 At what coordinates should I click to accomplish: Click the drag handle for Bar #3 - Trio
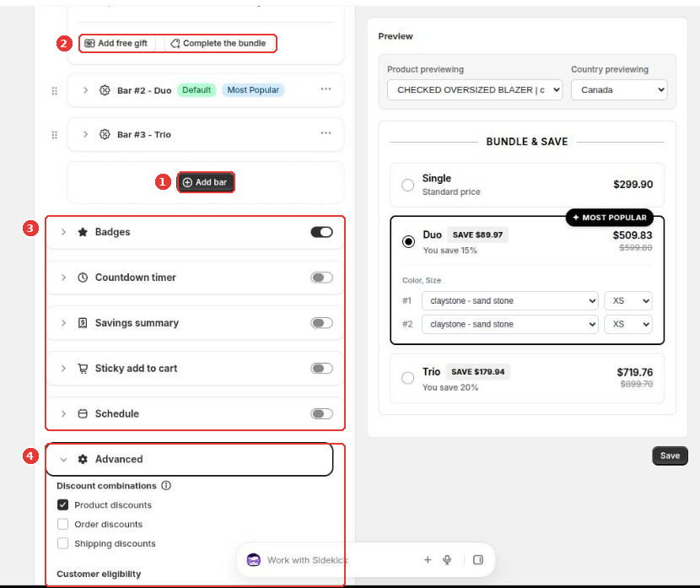(55, 135)
